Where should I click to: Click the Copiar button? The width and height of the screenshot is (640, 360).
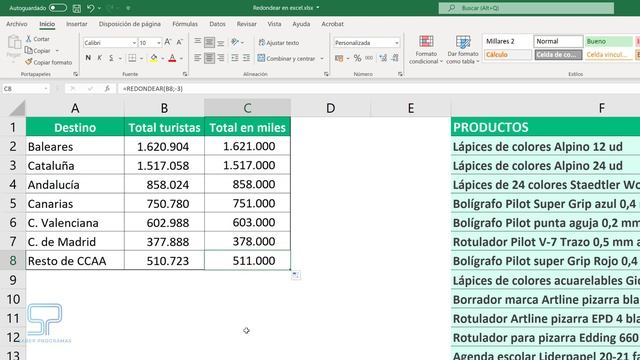(x=38, y=51)
